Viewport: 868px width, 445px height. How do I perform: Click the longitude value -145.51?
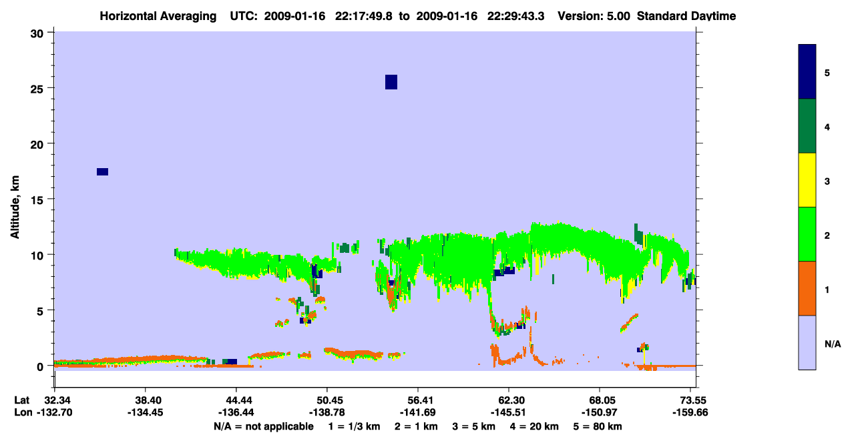click(x=509, y=412)
